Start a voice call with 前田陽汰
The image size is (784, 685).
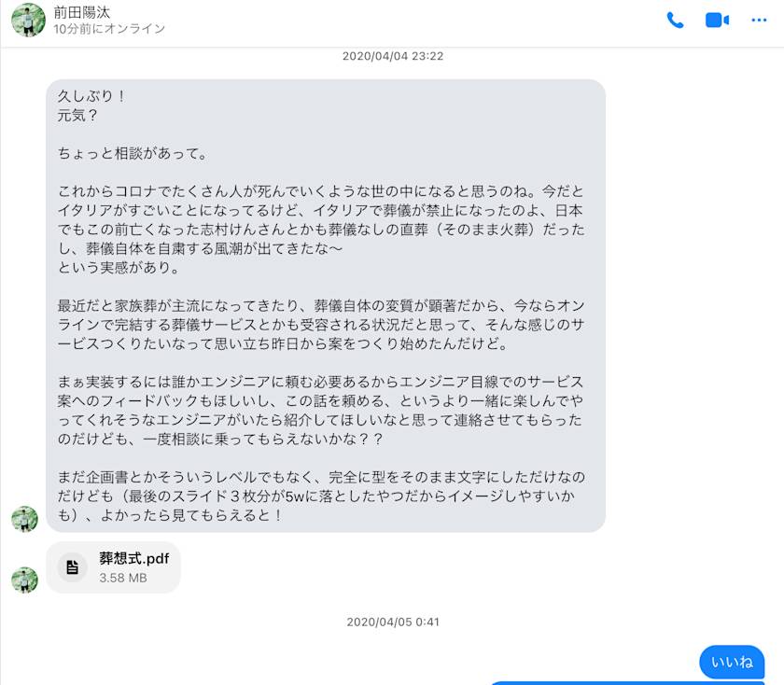coord(675,20)
